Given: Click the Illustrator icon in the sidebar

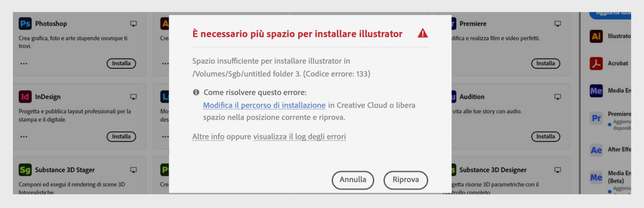Looking at the screenshot, I should tap(596, 36).
